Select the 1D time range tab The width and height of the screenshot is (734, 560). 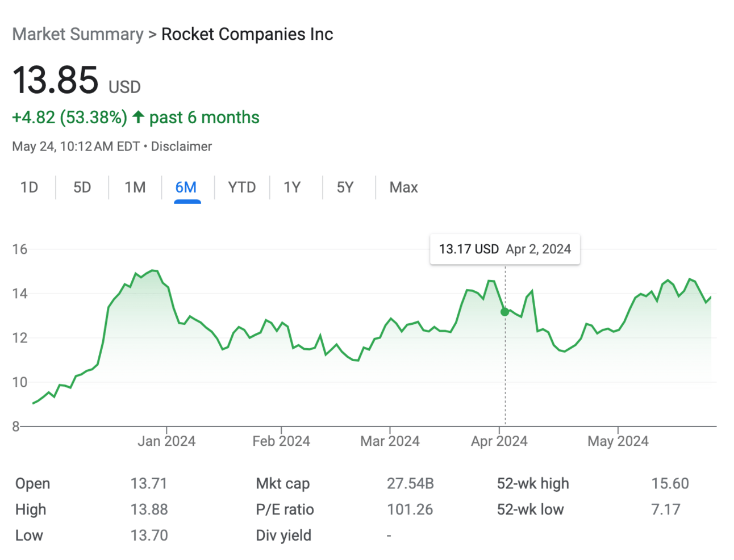pyautogui.click(x=29, y=187)
